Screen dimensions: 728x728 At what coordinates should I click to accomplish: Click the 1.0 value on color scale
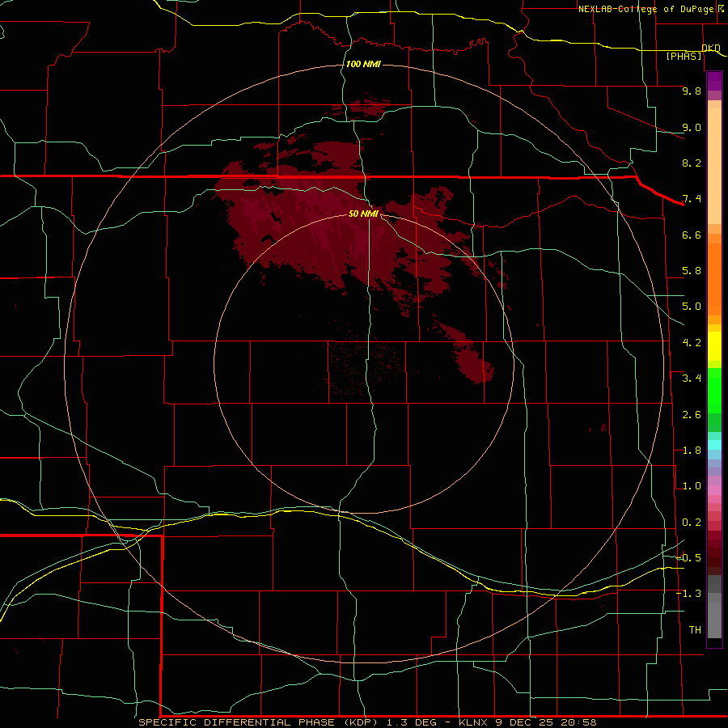click(692, 486)
